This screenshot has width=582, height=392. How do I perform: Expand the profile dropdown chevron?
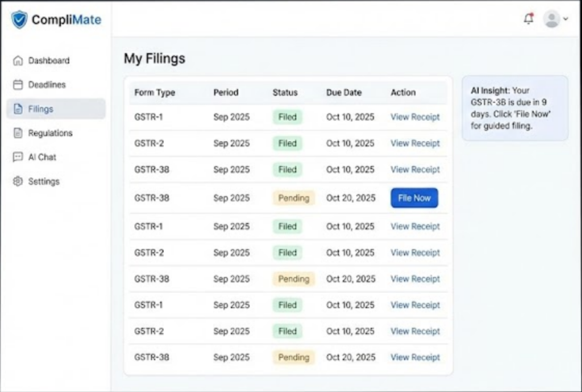coord(565,19)
